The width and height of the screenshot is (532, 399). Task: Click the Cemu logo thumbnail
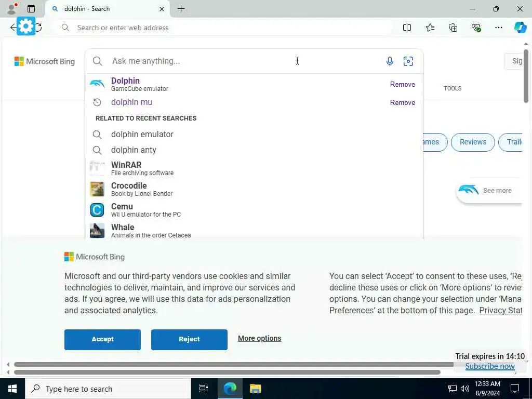point(97,210)
